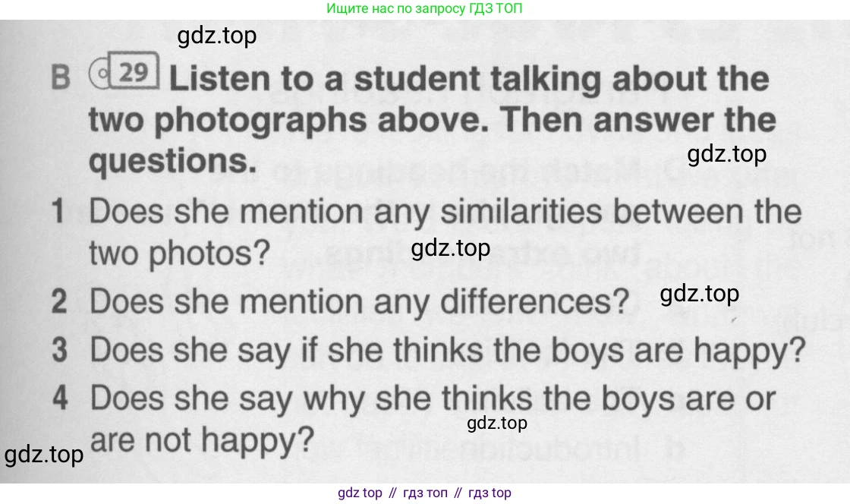Click the gdz.top watermark after "any differences?"
850x504 pixels.
coord(699,294)
